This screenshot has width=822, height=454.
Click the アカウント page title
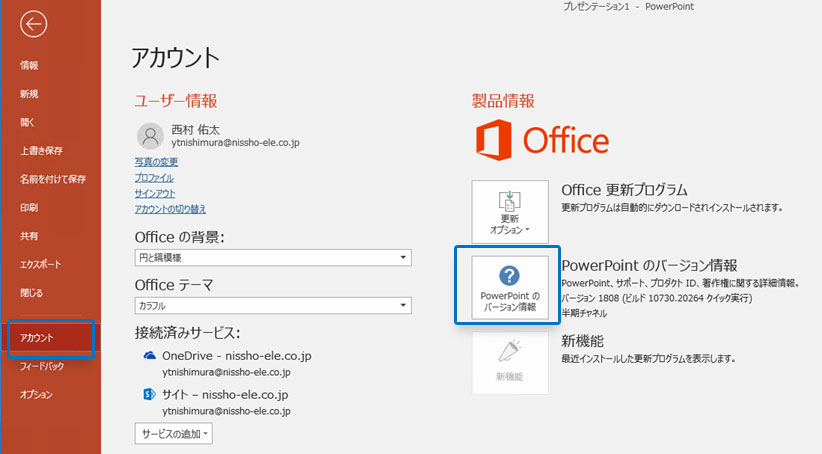pos(175,57)
